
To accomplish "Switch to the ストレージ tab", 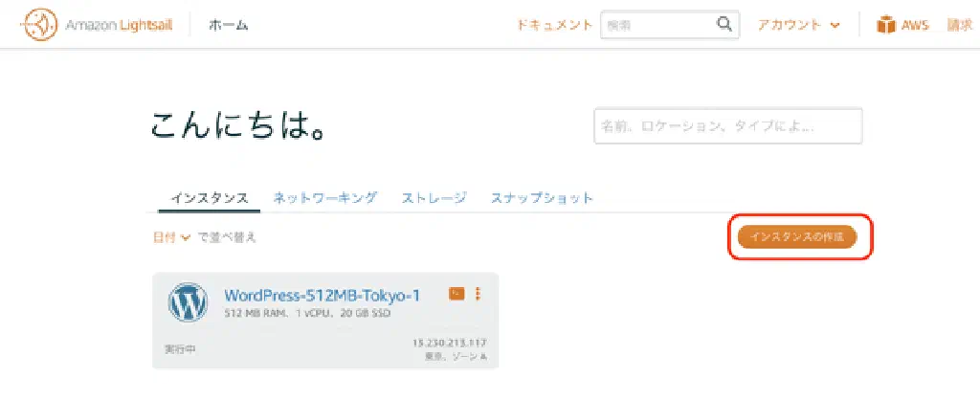I will (434, 198).
